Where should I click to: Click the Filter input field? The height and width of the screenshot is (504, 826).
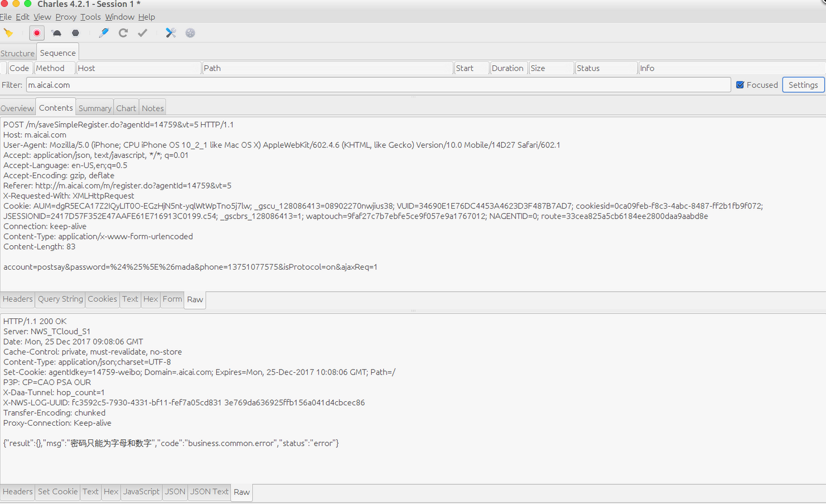[x=378, y=85]
